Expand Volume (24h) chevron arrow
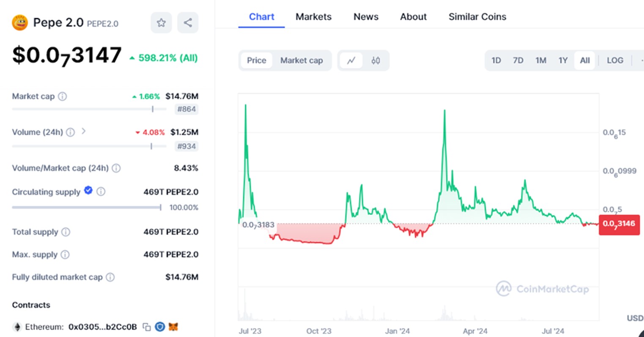 (84, 132)
